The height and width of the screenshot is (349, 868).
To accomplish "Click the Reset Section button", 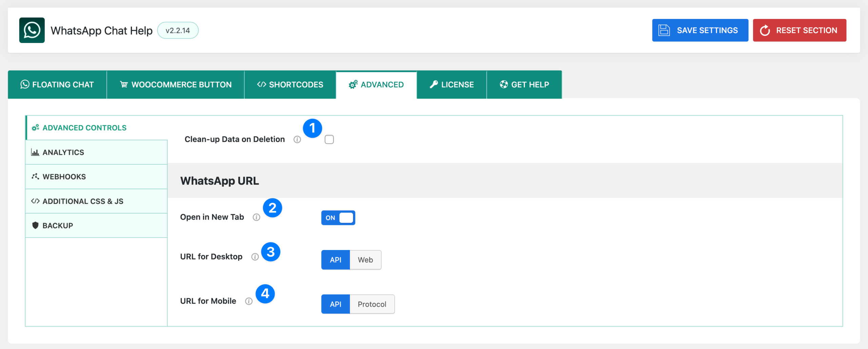I will (x=800, y=30).
